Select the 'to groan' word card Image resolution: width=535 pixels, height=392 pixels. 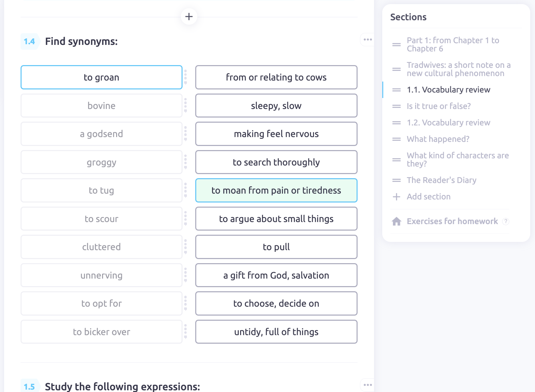click(x=101, y=77)
